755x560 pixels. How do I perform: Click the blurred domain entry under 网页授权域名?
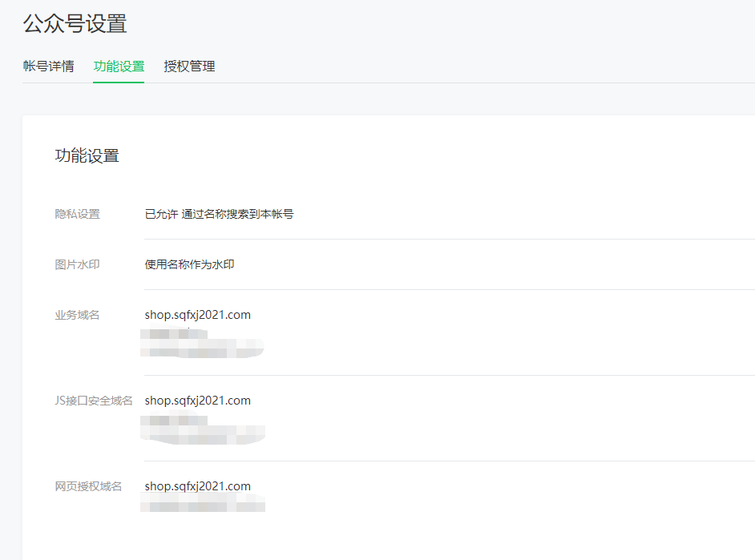202,503
